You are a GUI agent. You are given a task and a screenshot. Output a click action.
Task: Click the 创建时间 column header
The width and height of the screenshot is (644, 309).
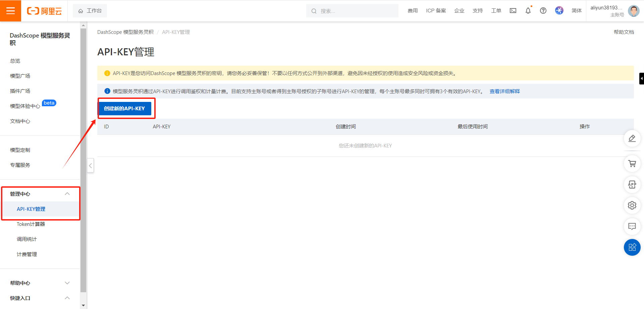point(346,126)
